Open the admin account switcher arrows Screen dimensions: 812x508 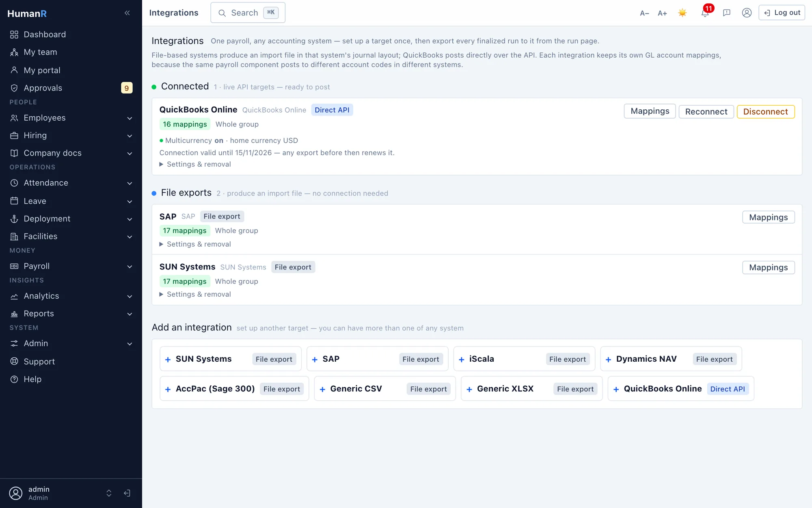pyautogui.click(x=109, y=493)
